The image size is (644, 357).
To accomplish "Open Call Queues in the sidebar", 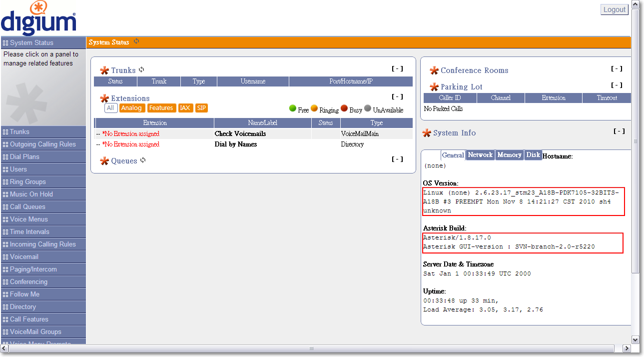I will point(43,206).
